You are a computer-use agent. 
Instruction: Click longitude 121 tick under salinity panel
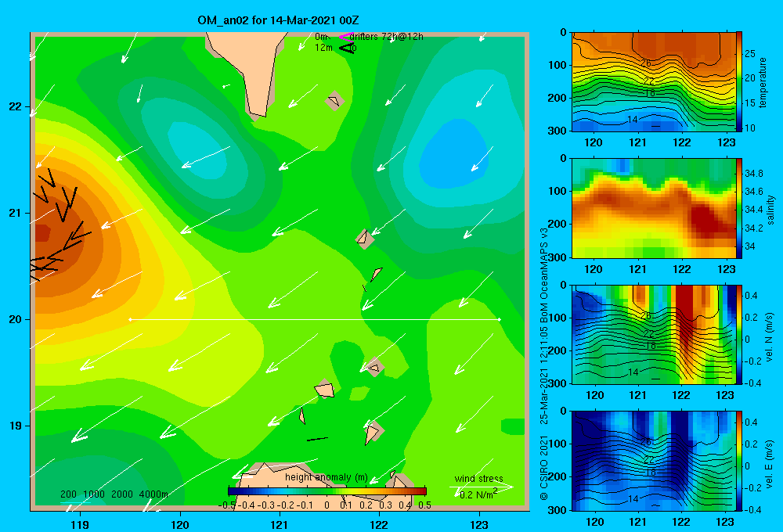coord(637,269)
